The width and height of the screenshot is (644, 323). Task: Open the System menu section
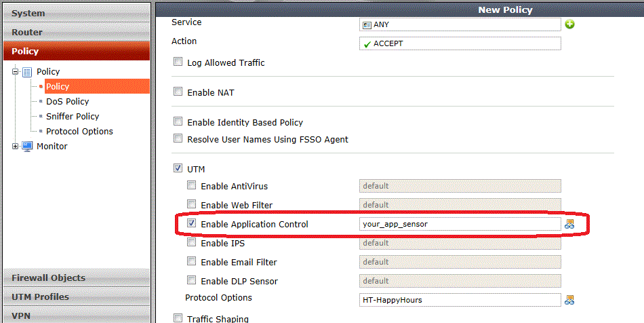point(75,13)
